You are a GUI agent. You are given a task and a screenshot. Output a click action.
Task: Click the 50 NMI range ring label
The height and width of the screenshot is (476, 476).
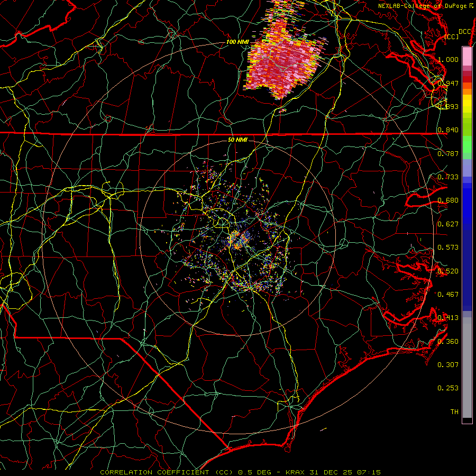click(237, 140)
